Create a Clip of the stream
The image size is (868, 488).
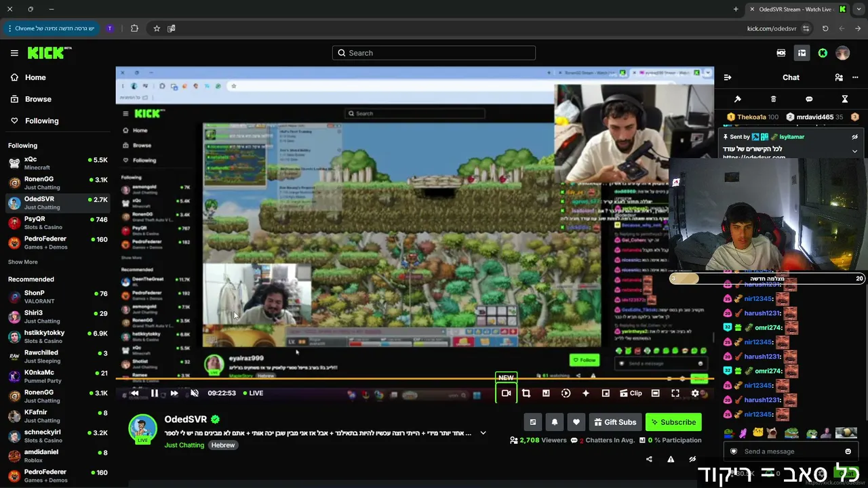pyautogui.click(x=631, y=393)
